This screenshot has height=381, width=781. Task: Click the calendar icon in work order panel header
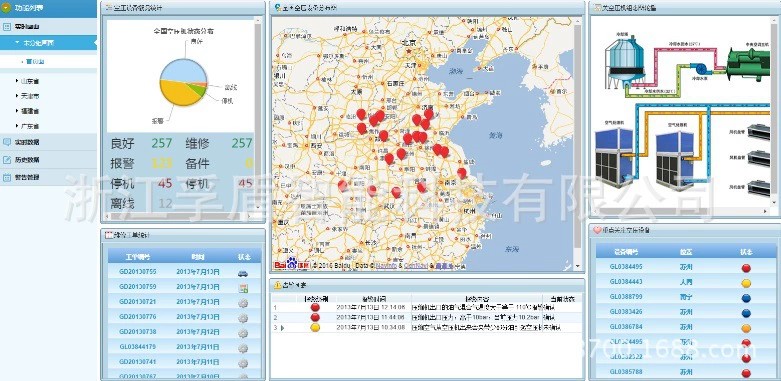coord(109,235)
